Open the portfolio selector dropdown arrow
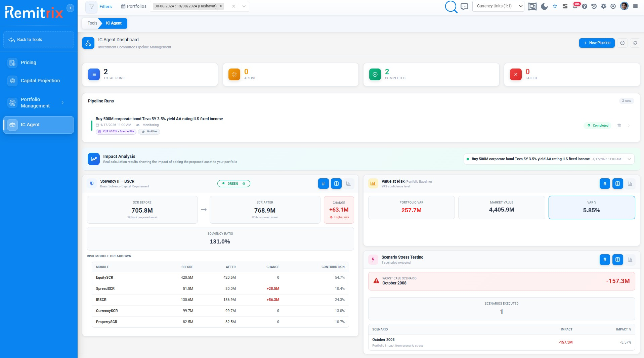Viewport: 644px width, 358px height. pos(244,6)
